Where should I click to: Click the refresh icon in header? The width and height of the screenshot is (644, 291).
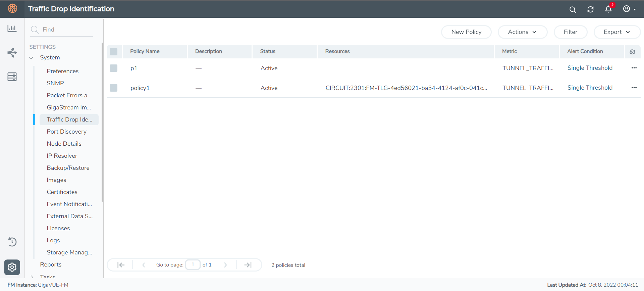tap(590, 9)
